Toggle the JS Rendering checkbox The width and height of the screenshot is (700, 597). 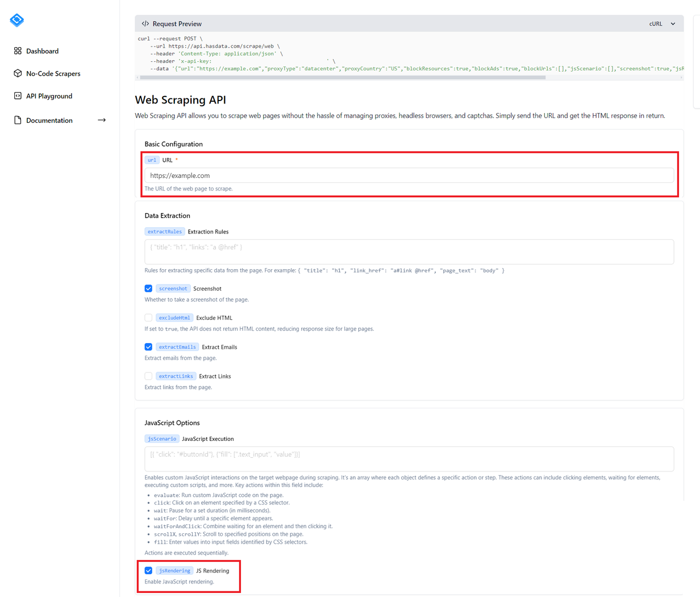148,570
